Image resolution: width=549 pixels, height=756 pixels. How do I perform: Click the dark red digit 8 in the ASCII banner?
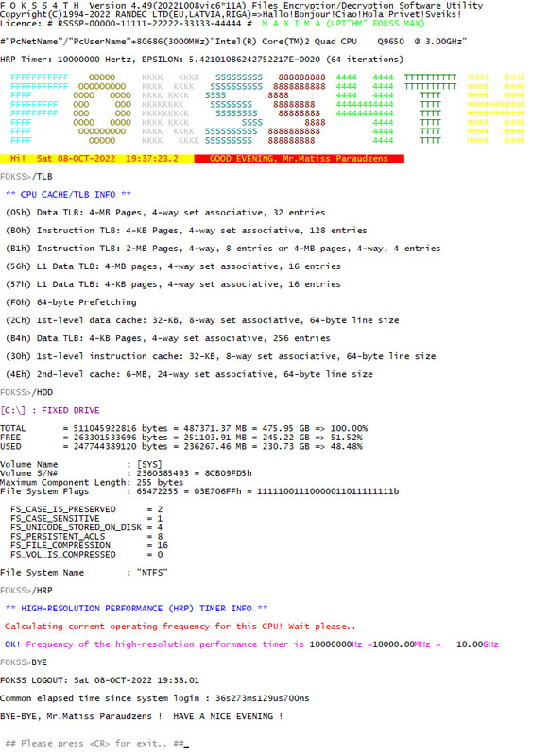click(x=297, y=109)
